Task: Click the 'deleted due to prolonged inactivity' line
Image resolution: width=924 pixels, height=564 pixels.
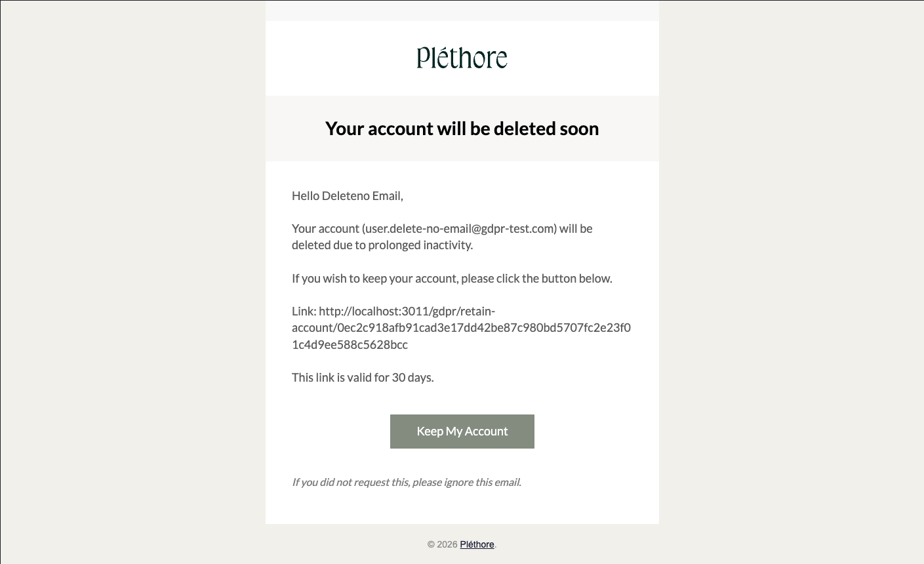Action: [382, 245]
